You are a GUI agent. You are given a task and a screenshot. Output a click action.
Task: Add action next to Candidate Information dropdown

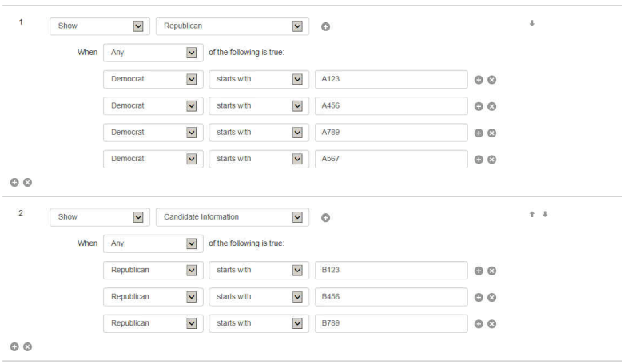[x=325, y=218]
